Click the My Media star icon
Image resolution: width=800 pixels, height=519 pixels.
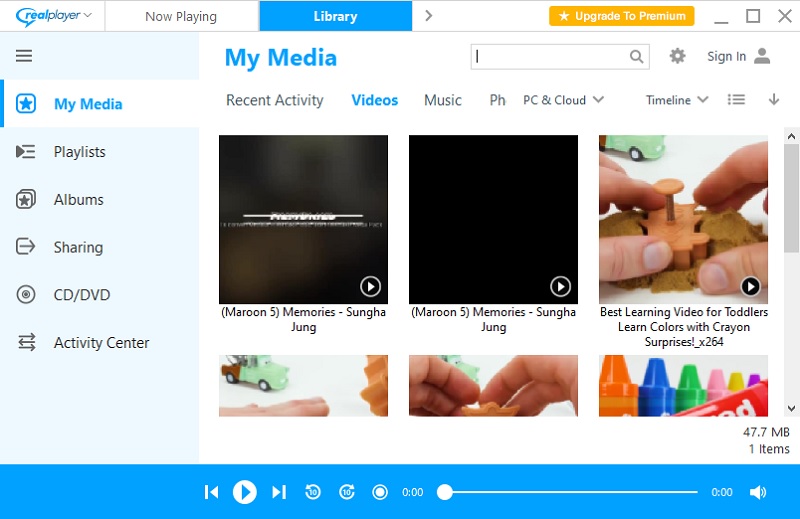click(x=26, y=104)
